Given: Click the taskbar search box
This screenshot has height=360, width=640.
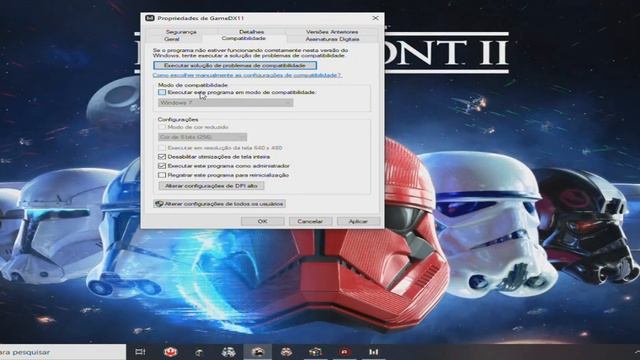Looking at the screenshot, I should click(x=63, y=352).
